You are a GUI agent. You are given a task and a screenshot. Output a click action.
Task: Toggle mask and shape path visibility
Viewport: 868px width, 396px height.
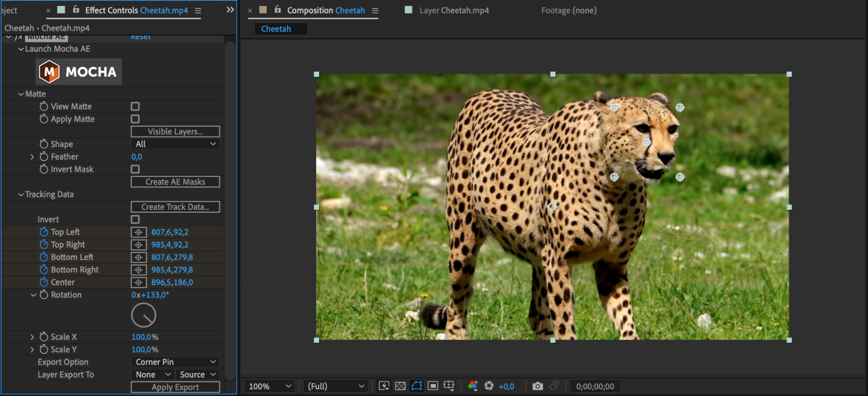pos(416,386)
